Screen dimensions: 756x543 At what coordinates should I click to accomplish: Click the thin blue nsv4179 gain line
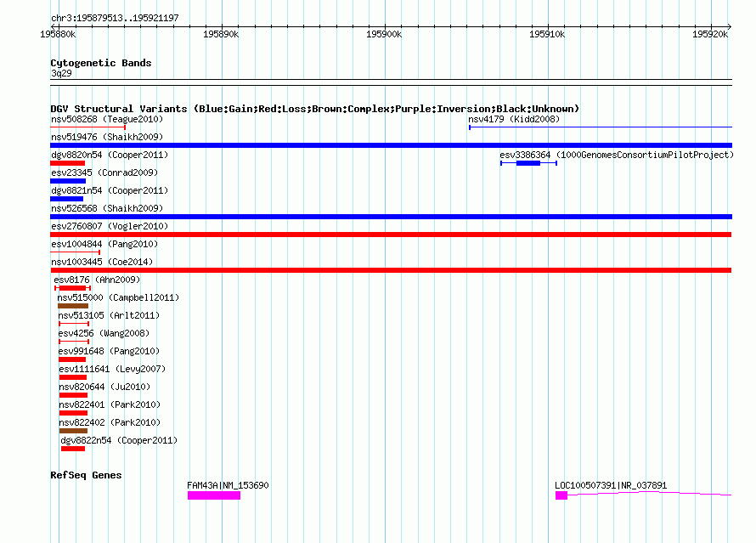[x=601, y=127]
